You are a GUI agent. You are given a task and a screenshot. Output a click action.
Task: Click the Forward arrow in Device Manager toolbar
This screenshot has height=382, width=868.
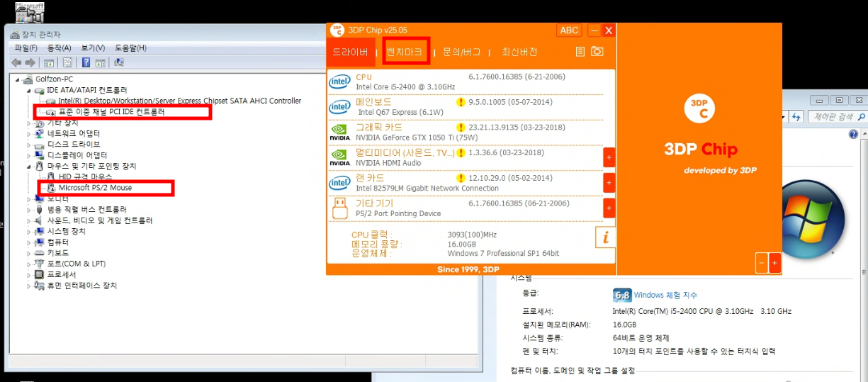click(x=30, y=63)
